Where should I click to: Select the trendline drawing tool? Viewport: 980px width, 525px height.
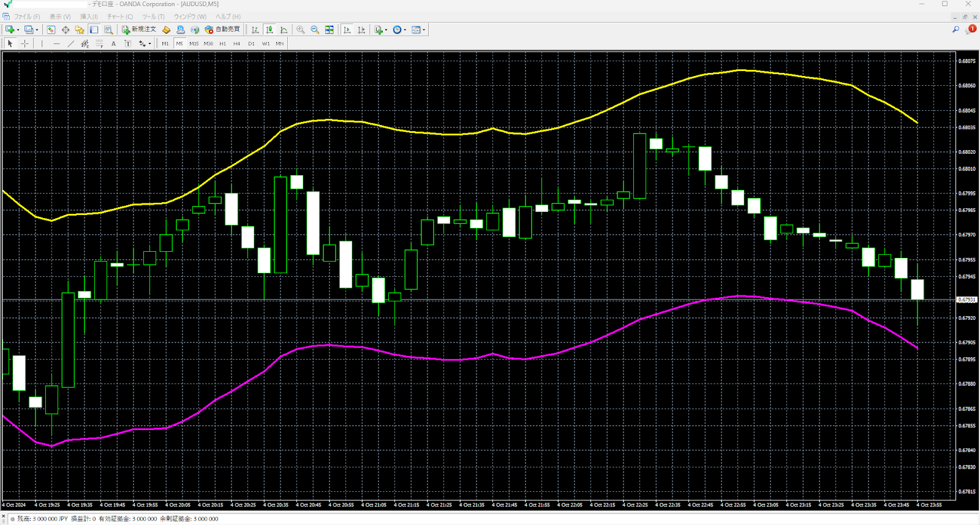tap(71, 43)
